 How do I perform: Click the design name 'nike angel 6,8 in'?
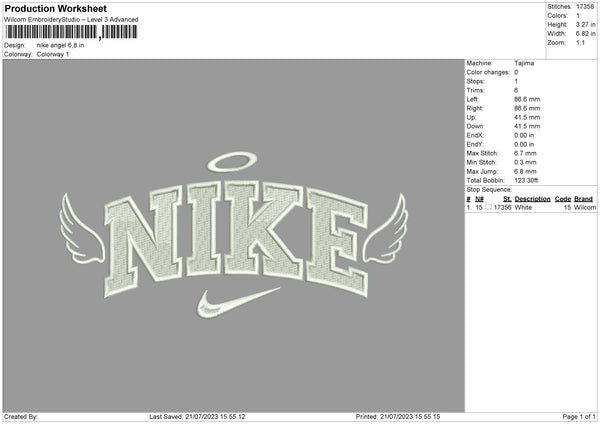[60, 45]
